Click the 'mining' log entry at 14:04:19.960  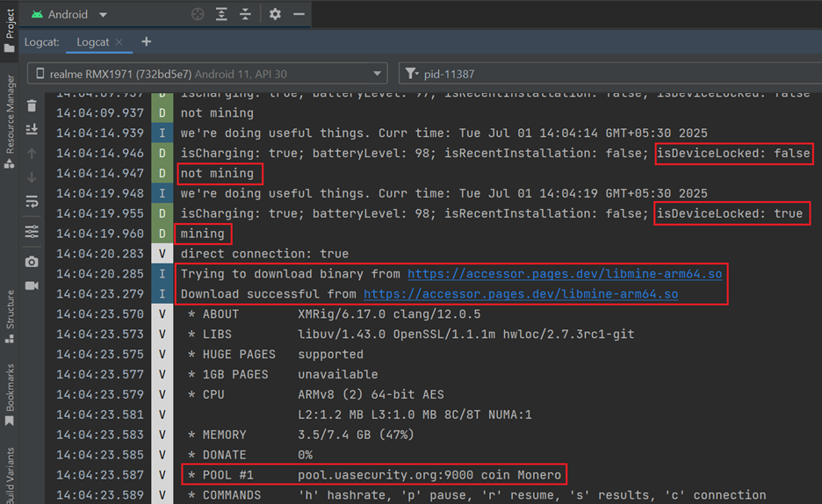click(x=202, y=234)
